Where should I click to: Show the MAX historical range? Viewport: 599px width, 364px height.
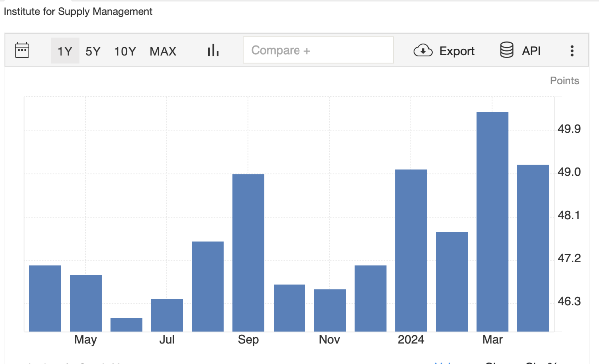[x=163, y=51]
